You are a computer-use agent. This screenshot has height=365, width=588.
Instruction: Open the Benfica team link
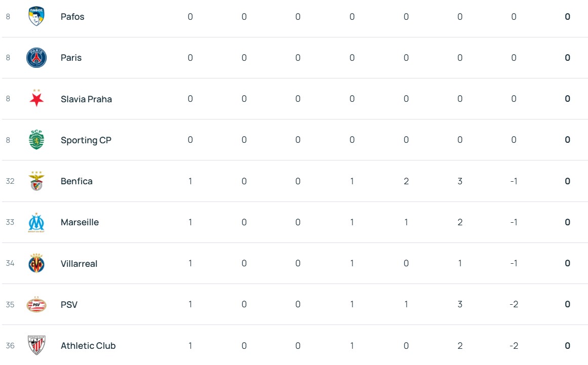tap(76, 181)
